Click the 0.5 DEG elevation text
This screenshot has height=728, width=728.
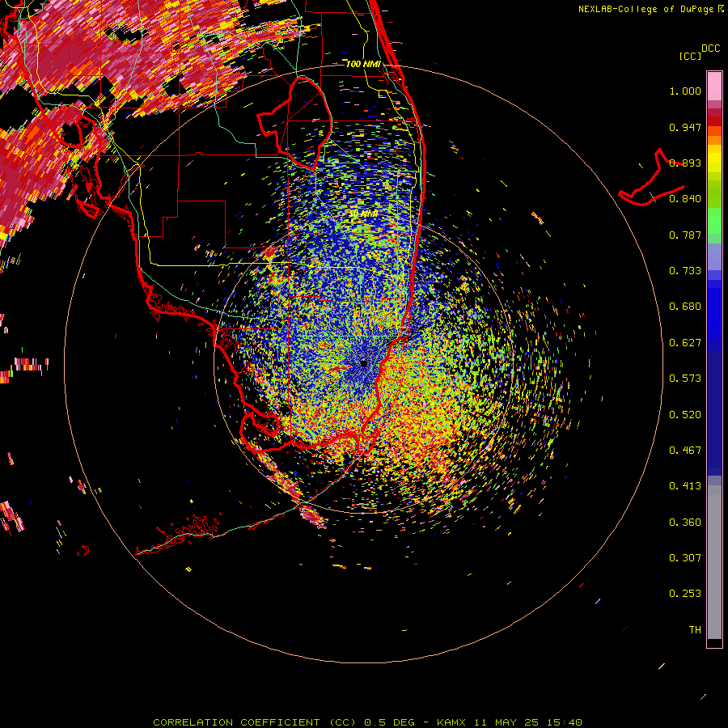(389, 722)
